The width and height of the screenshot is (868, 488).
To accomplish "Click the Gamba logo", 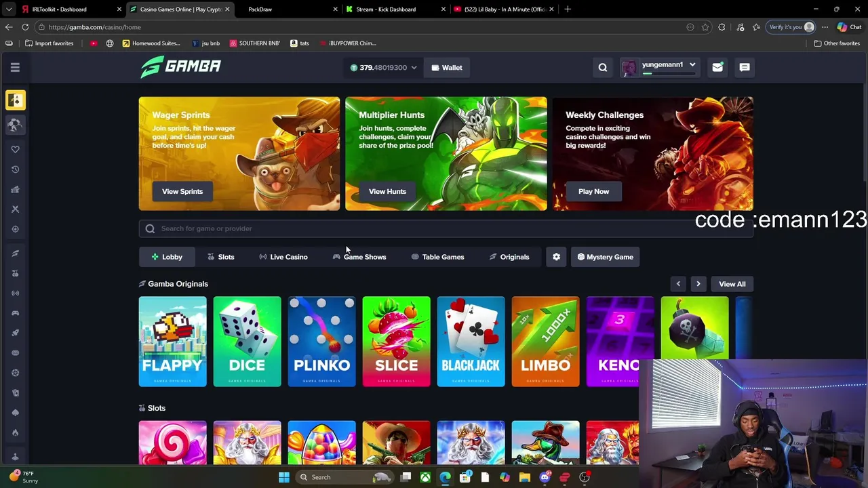I will (180, 66).
